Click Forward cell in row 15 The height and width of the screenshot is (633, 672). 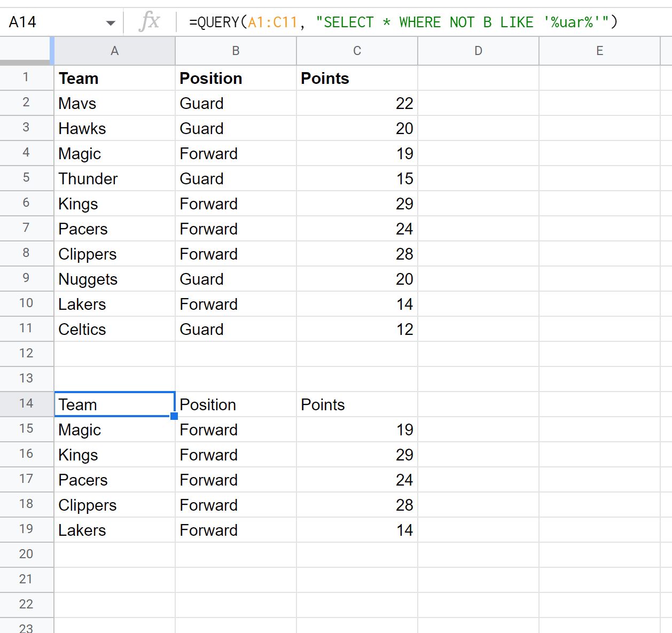coord(236,429)
